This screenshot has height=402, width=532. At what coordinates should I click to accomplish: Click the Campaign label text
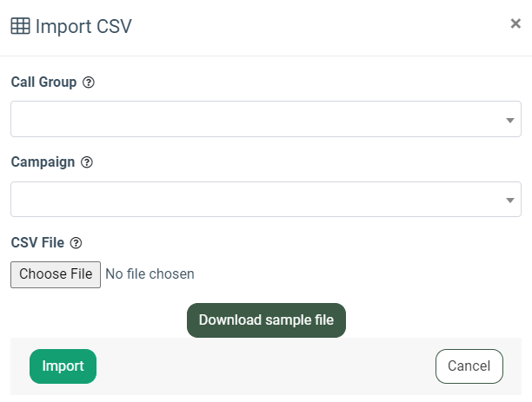coord(43,162)
